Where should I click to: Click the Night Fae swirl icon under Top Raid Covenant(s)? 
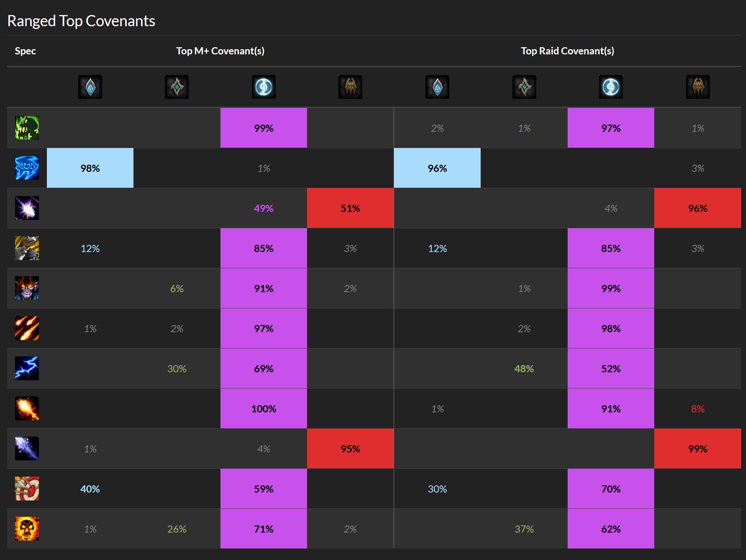click(611, 87)
